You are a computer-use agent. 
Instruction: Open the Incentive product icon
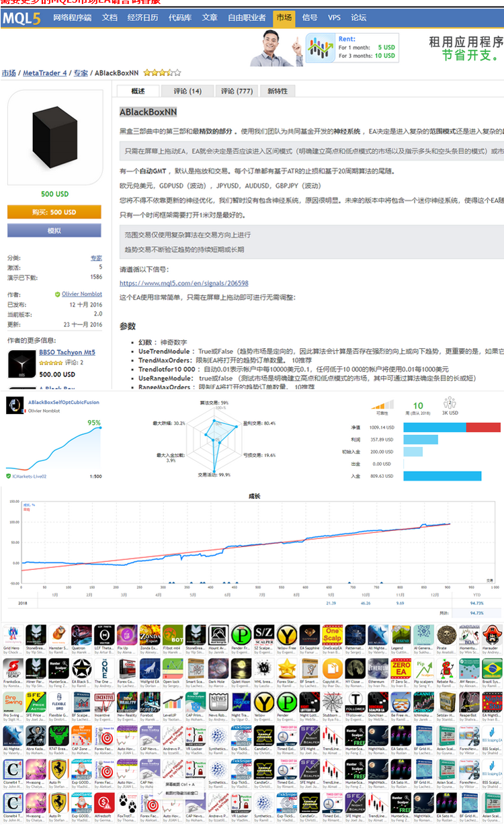tap(105, 702)
